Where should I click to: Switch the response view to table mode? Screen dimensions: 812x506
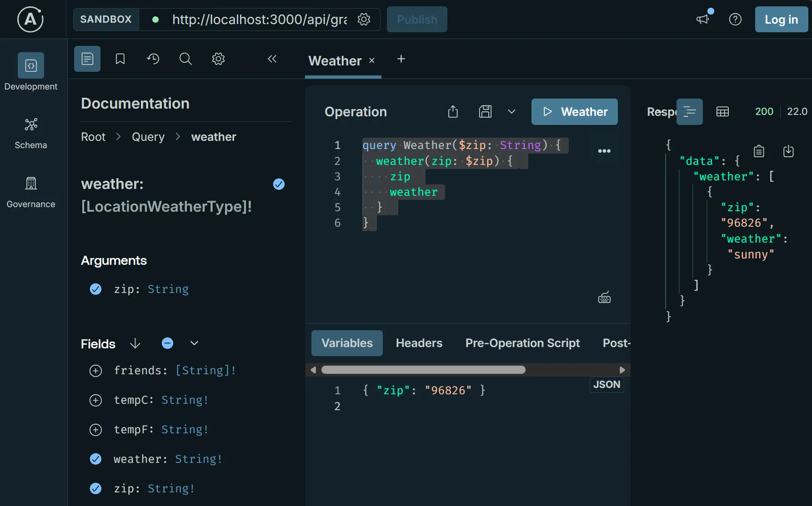pos(722,112)
